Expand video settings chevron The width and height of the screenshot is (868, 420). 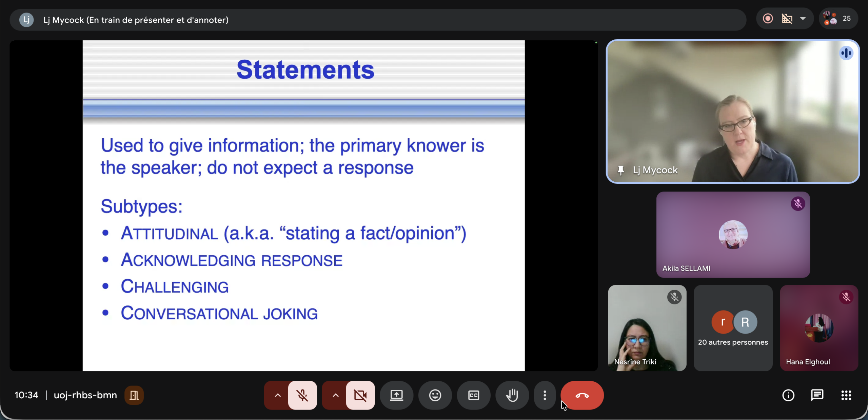[336, 395]
